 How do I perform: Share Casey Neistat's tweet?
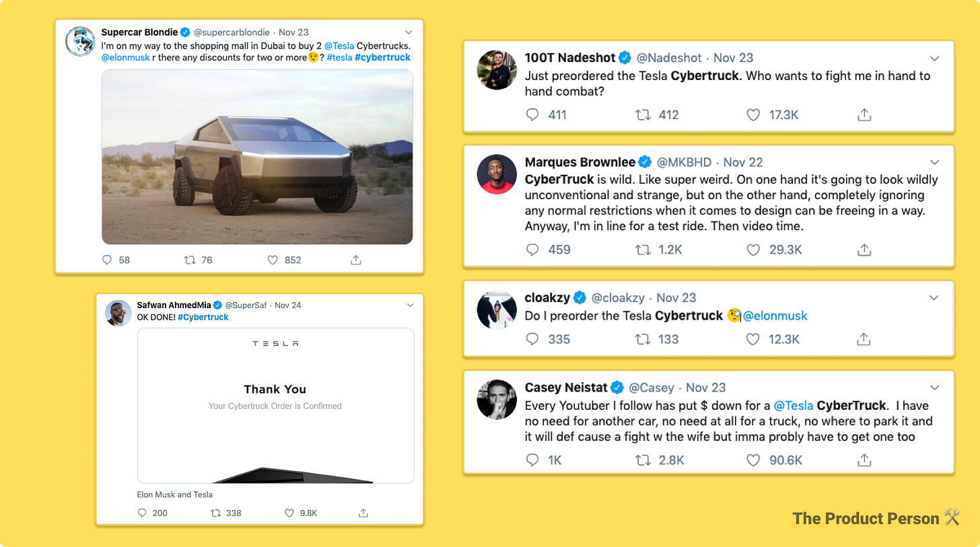(x=864, y=460)
